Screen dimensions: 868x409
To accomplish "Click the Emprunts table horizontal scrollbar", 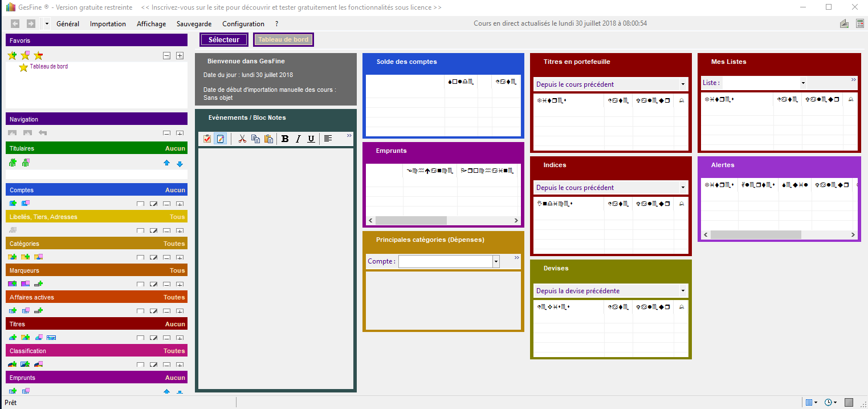I will (410, 220).
